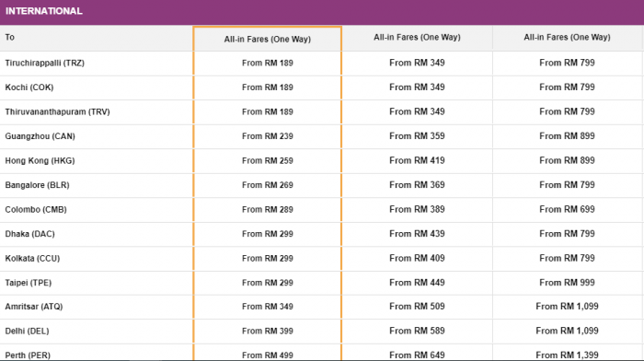Viewport: 644px width, 361px height.
Task: Click From RM 189 in Kochi row
Action: click(x=268, y=87)
